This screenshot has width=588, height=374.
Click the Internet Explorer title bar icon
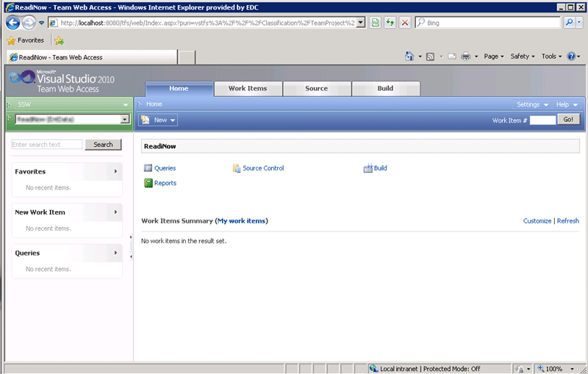[x=10, y=7]
